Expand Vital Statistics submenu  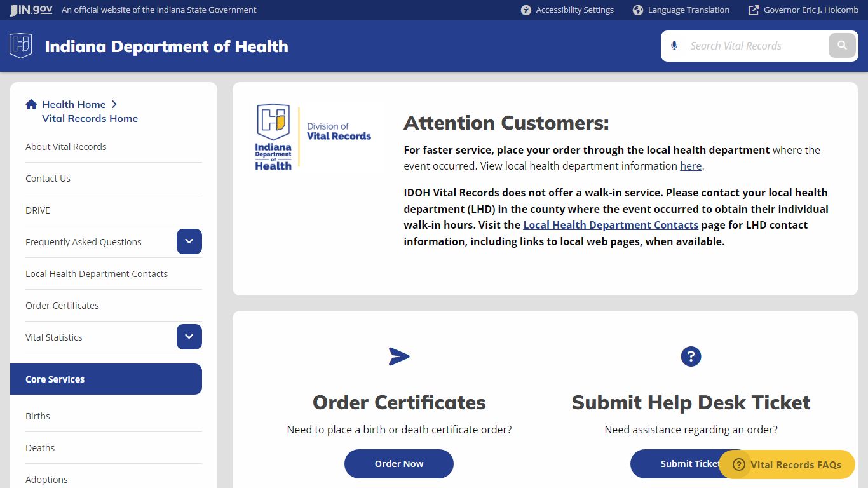tap(189, 337)
